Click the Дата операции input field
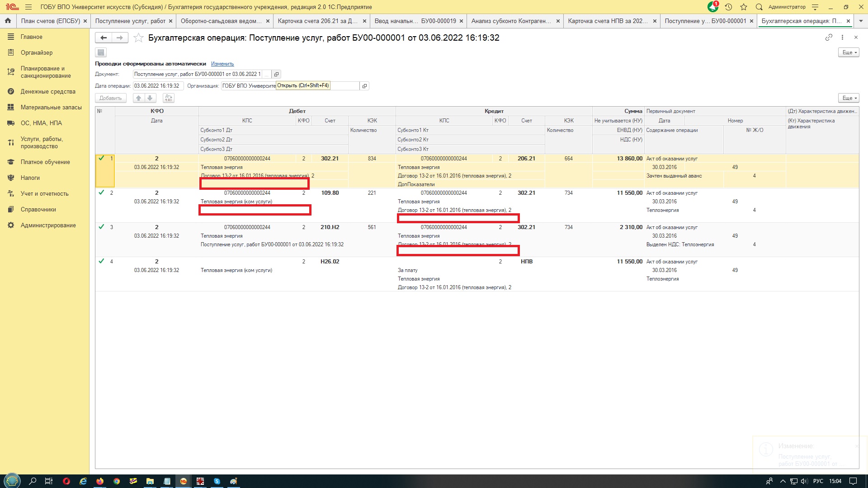Screen dimensions: 868x488 (x=157, y=86)
